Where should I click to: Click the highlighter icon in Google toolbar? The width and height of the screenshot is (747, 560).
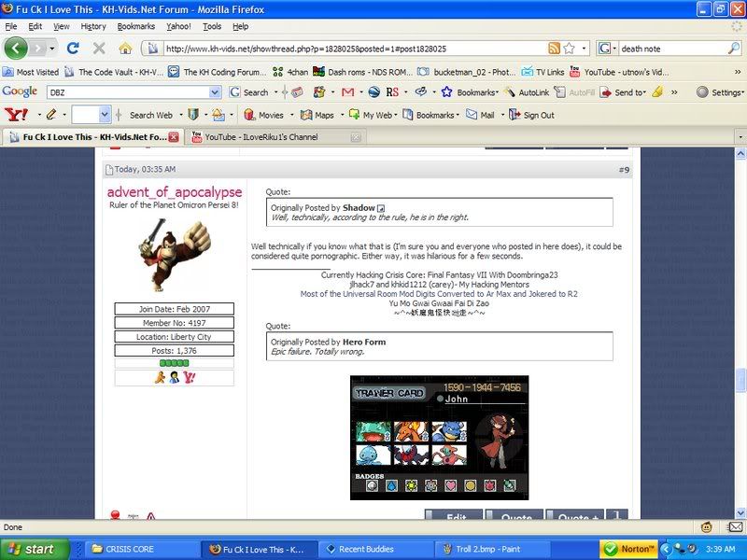(657, 91)
